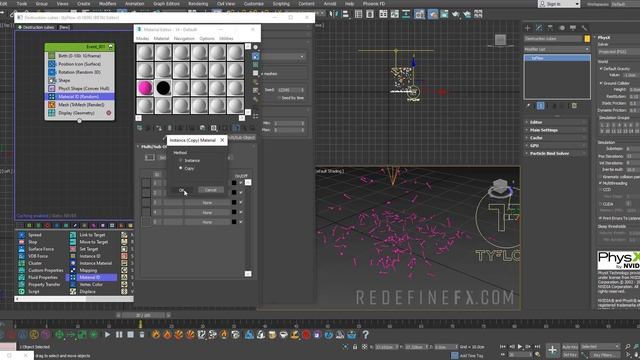Click the object color swatch beside name
This screenshot has height=360, width=640.
point(587,39)
